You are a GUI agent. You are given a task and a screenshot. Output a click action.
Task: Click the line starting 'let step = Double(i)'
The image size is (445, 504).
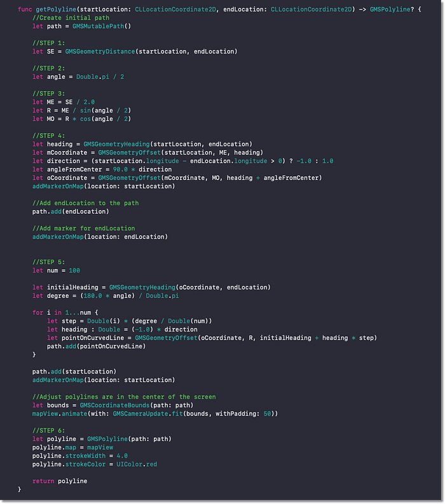130,321
